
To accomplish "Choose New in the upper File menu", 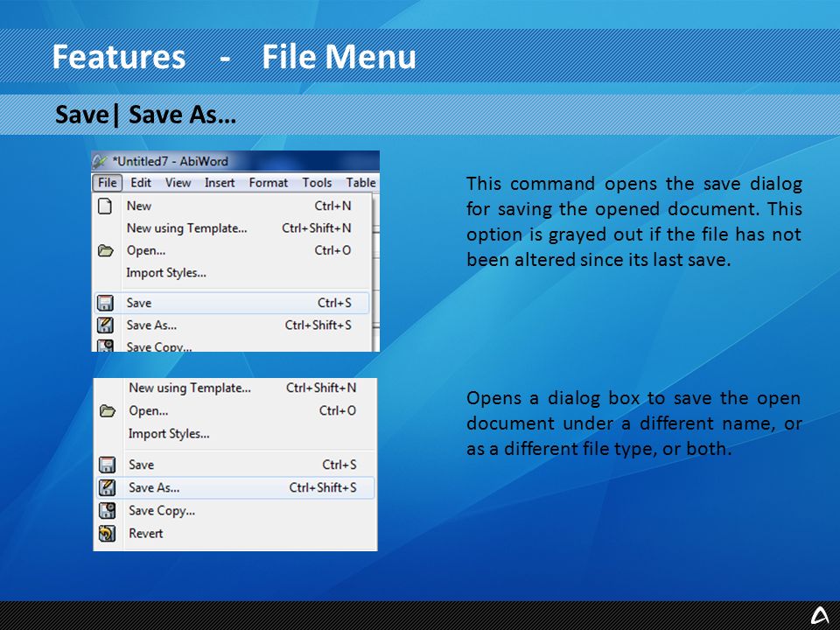I will click(232, 206).
